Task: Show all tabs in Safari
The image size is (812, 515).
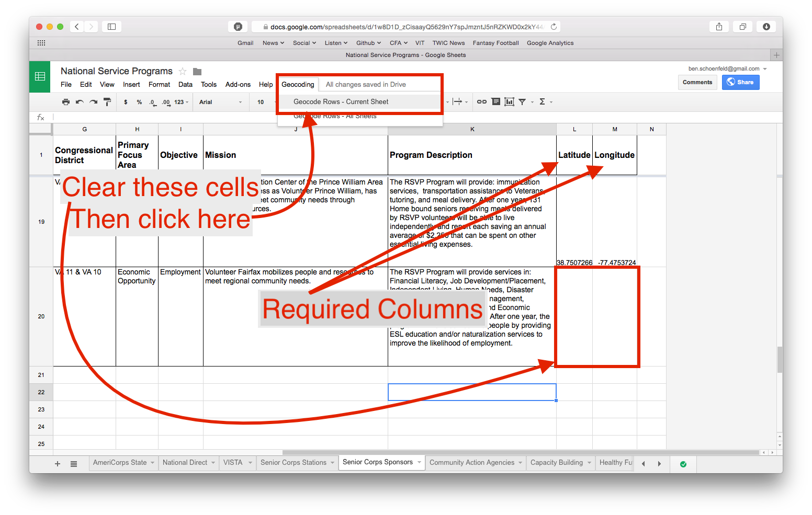Action: [x=742, y=26]
